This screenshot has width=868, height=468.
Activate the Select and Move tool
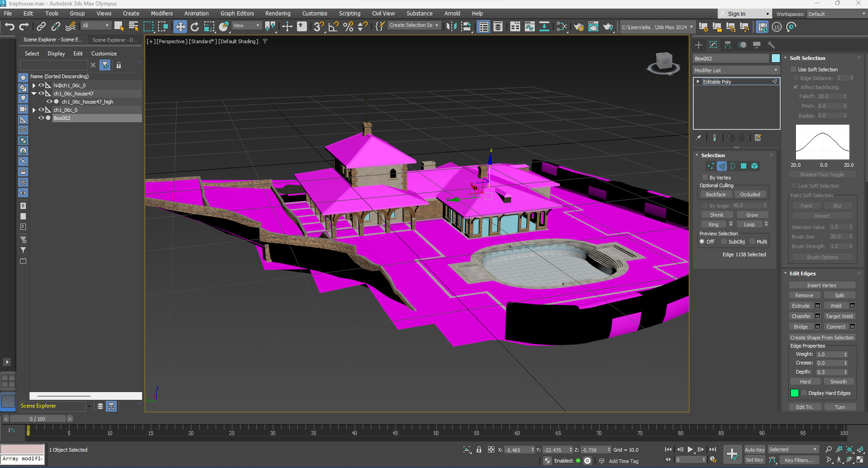pos(180,26)
